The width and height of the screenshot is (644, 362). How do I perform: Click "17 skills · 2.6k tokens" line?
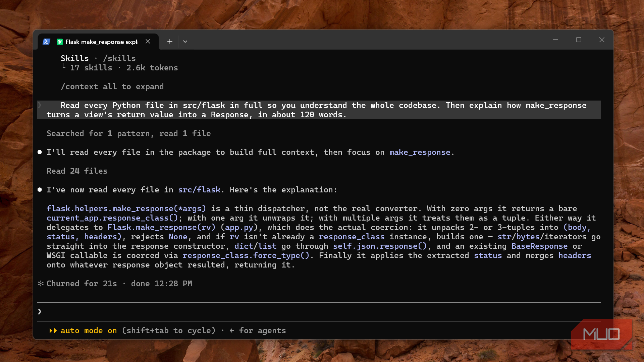pos(124,68)
